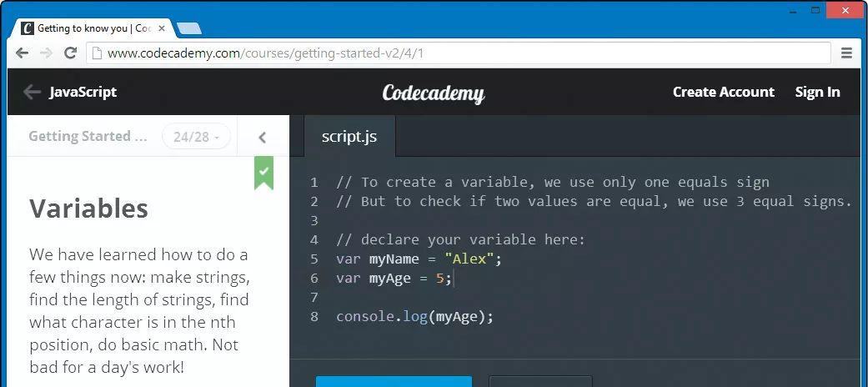Click the '// declare your variable here:' comment
Viewport: 868px width, 387px height.
tap(460, 239)
